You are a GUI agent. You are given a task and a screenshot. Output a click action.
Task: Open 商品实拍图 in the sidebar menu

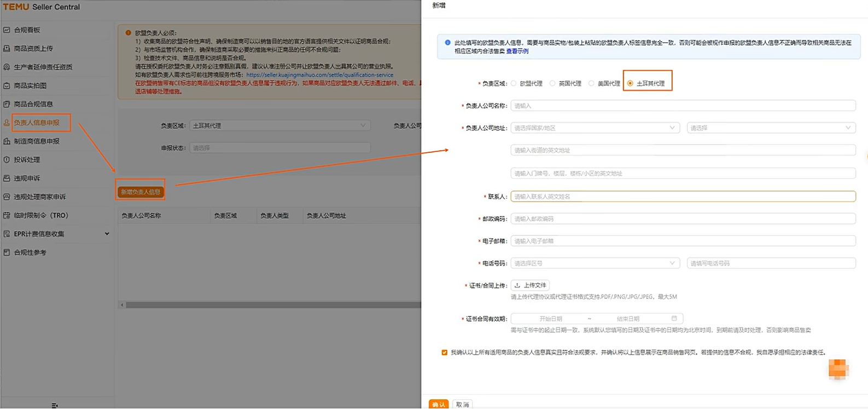pyautogui.click(x=30, y=86)
